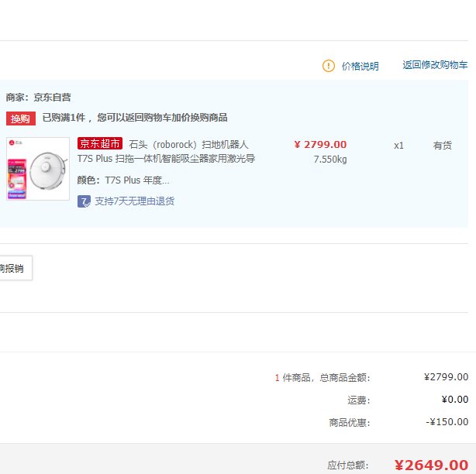The image size is (476, 474).
Task: Open the roborock vacuum product thumbnail
Action: [x=38, y=169]
